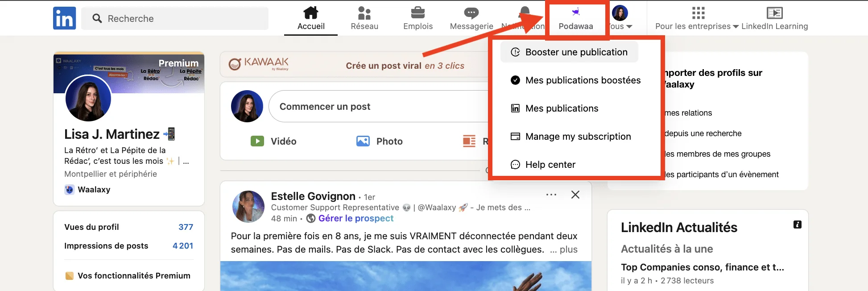The image size is (868, 291).
Task: Click mes relations option
Action: [688, 113]
